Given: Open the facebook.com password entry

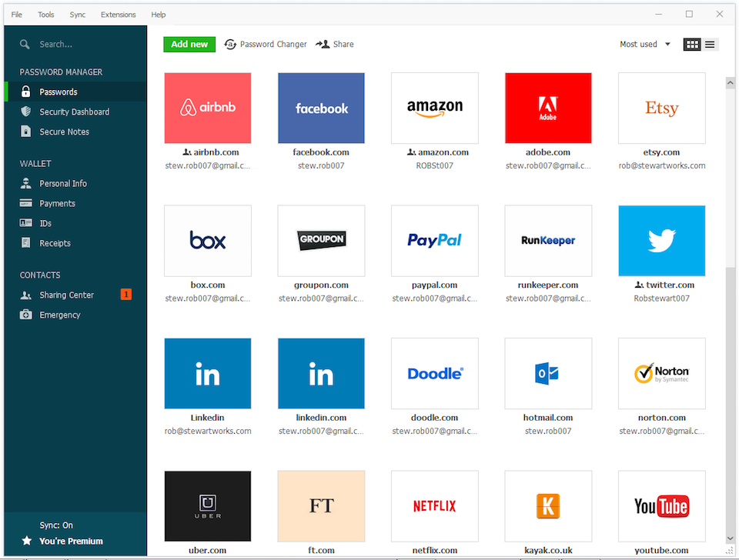Looking at the screenshot, I should [x=321, y=108].
